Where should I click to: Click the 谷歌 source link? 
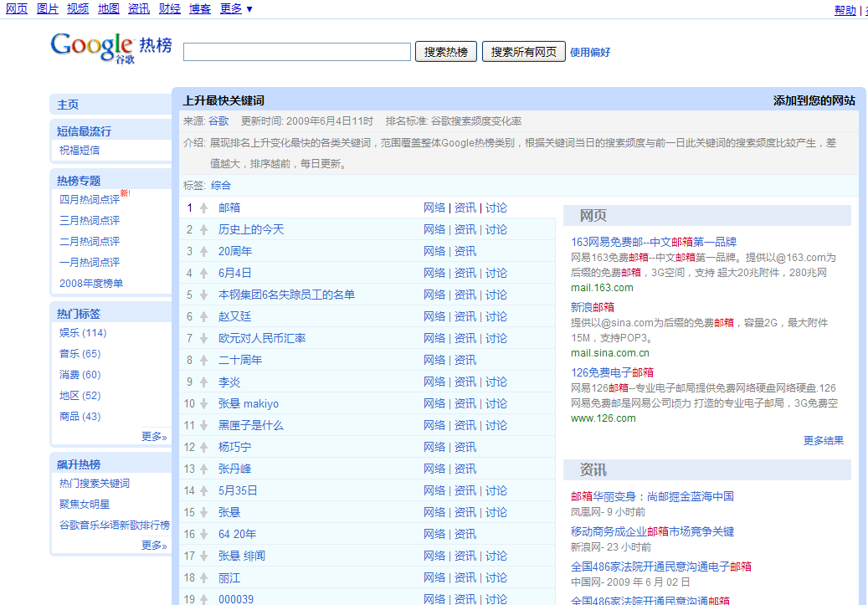point(218,121)
